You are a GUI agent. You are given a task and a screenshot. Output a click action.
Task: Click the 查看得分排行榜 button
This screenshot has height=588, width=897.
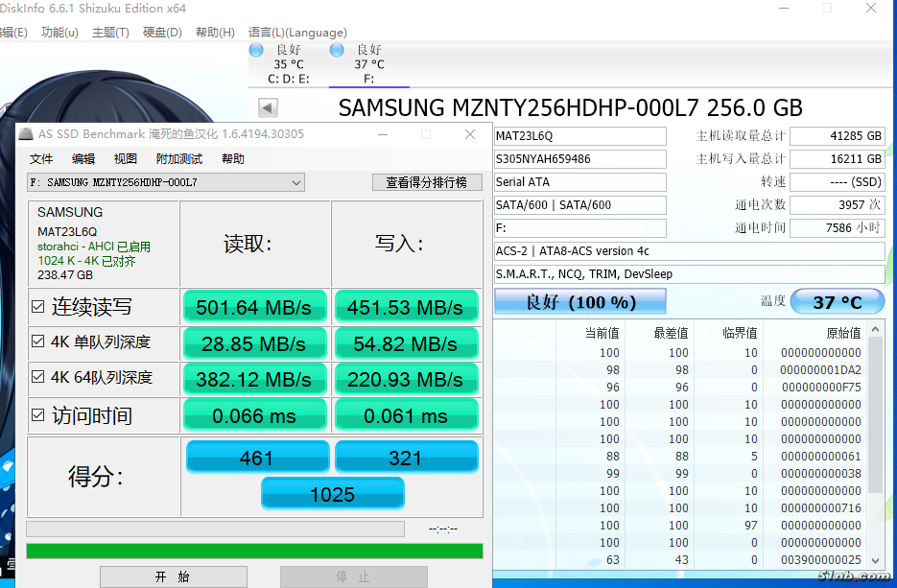point(426,182)
